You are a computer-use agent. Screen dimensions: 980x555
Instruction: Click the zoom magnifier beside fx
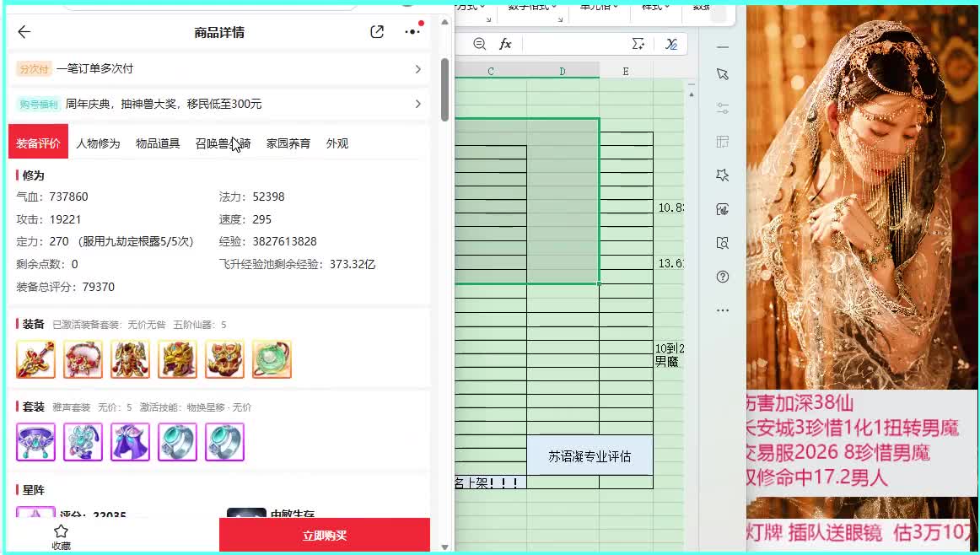pyautogui.click(x=479, y=44)
